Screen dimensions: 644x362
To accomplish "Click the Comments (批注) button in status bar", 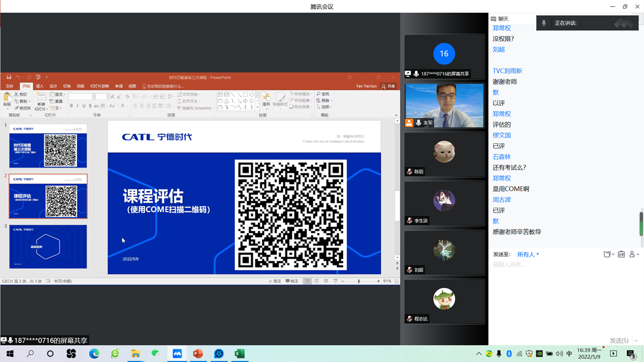I will click(x=292, y=281).
